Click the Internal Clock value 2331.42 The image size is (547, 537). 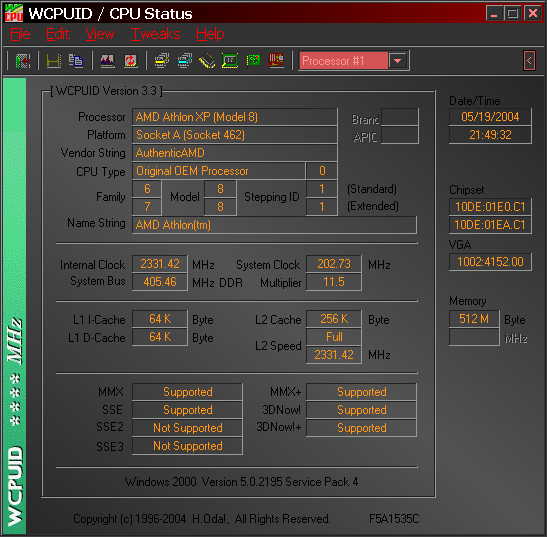tap(160, 264)
